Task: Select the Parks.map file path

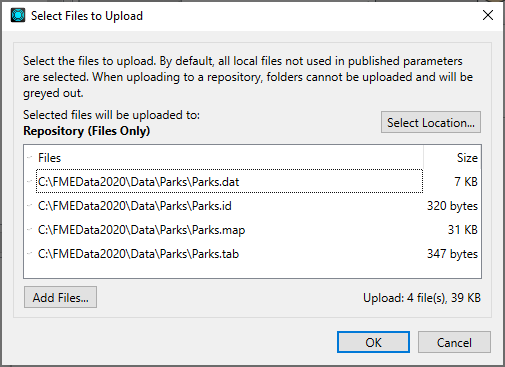Action: pos(141,230)
